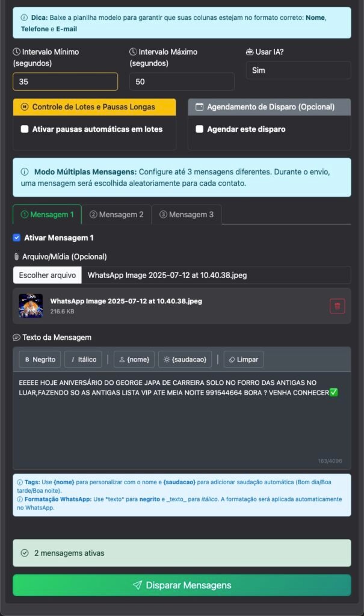Switch to the Mensagem 3 tab
Image resolution: width=364 pixels, height=616 pixels.
pos(187,215)
